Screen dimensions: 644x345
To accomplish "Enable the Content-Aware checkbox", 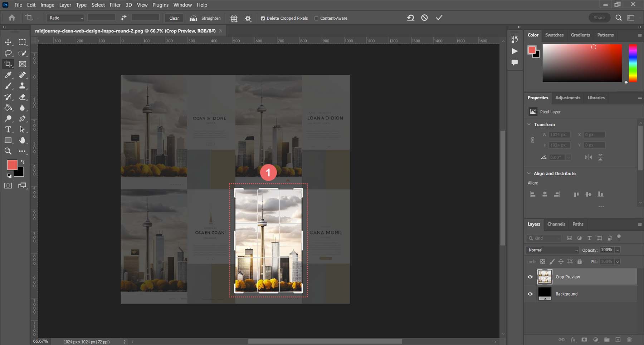I will [316, 18].
